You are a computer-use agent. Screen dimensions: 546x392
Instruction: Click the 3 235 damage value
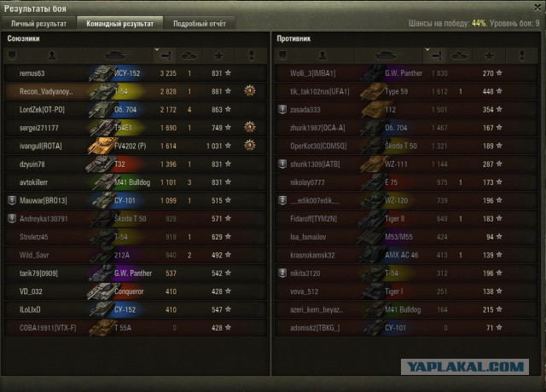click(x=168, y=73)
